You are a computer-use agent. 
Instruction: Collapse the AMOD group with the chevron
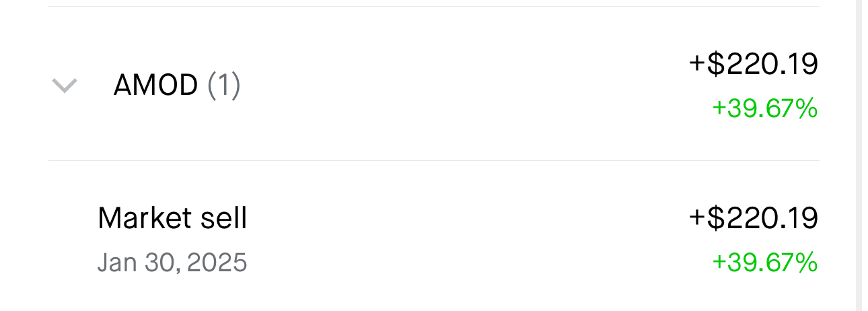[x=65, y=85]
